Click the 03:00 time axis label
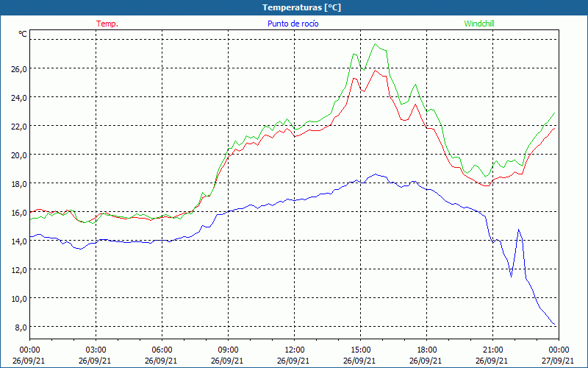Screen dimensions: 588x368 point(96,350)
